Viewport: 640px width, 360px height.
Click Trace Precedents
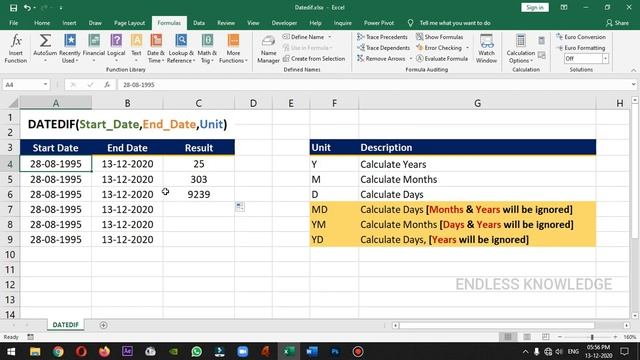coord(382,37)
